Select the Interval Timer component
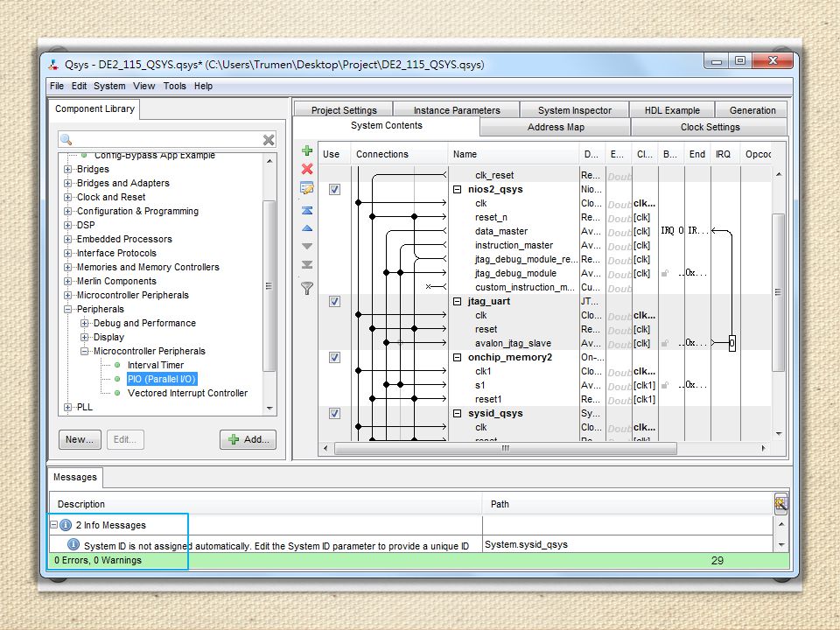840x630 pixels. click(156, 365)
